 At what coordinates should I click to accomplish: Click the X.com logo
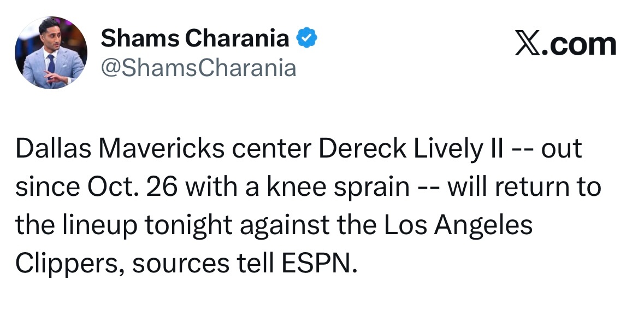565,44
